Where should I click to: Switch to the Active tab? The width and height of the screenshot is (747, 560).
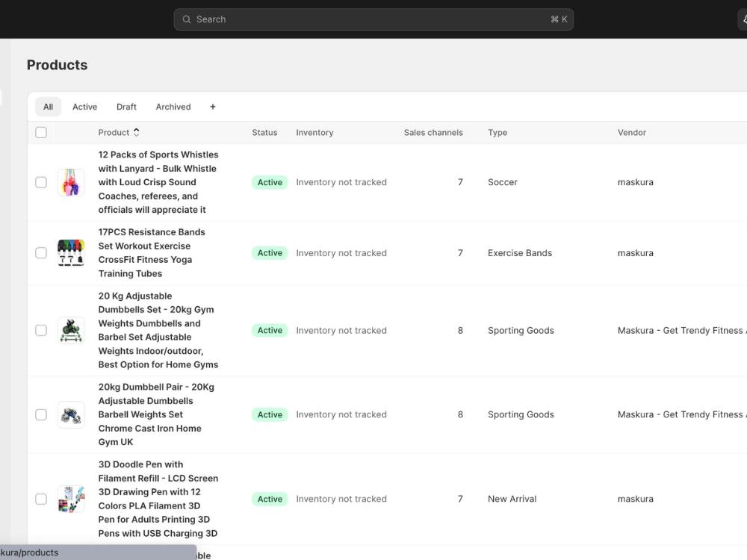tap(85, 107)
